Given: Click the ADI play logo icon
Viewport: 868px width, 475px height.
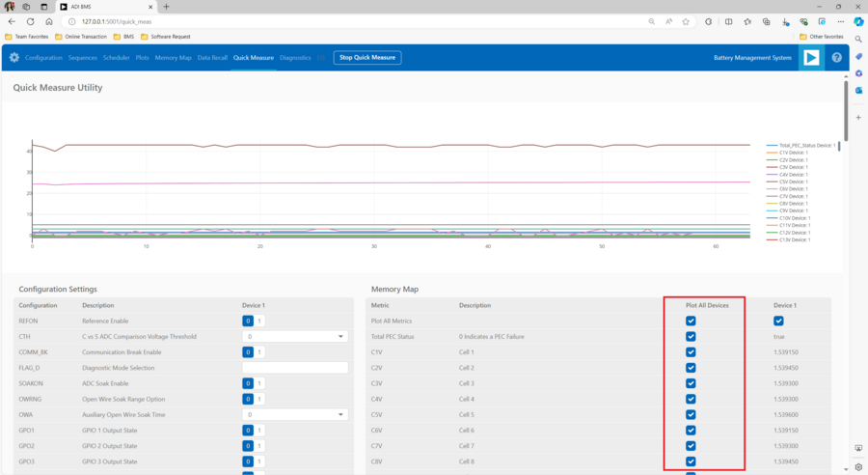Looking at the screenshot, I should point(812,58).
